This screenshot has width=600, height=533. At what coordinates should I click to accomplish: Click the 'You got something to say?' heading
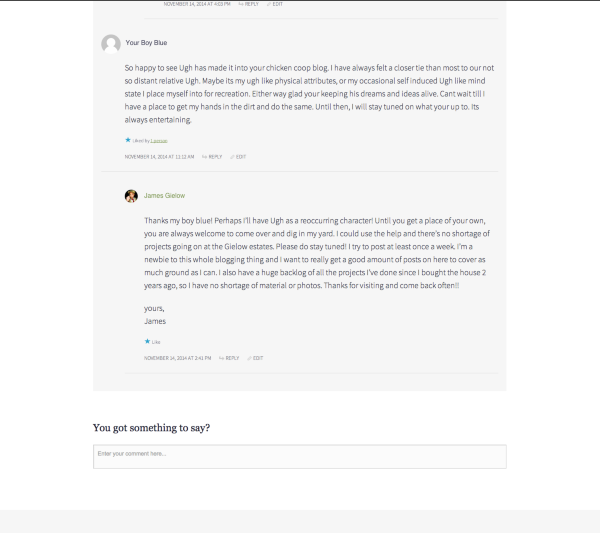(151, 428)
